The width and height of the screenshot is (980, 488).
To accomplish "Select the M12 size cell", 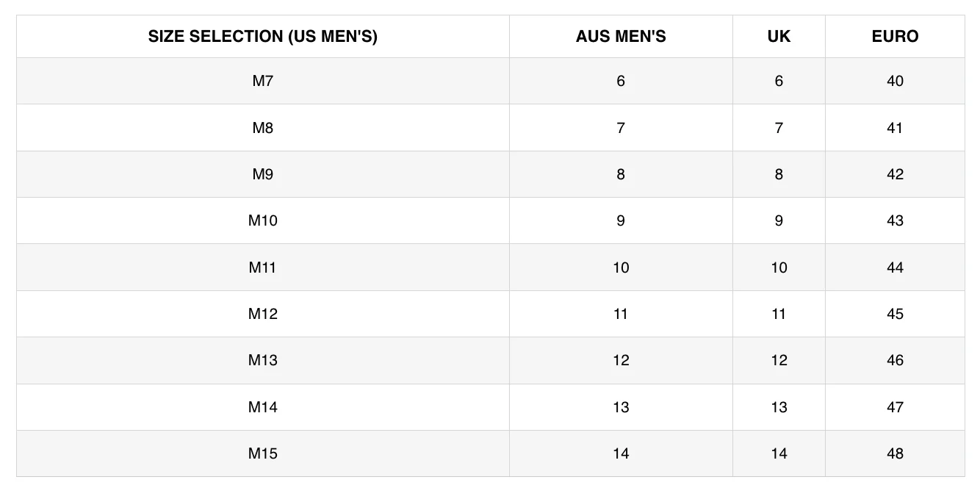I will 262,314.
